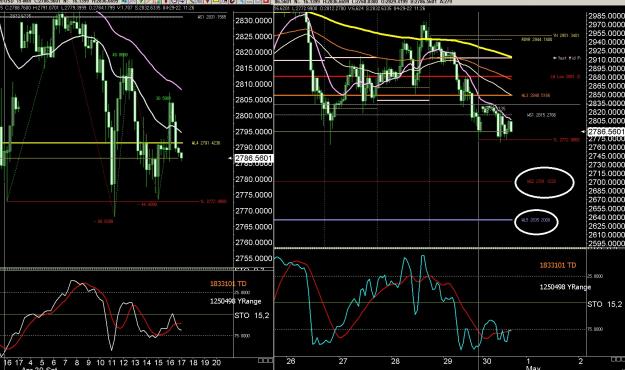Screen dimensions: 625x370
Task: Click 2955.0000 on right chart price axis
Action: (x=606, y=33)
